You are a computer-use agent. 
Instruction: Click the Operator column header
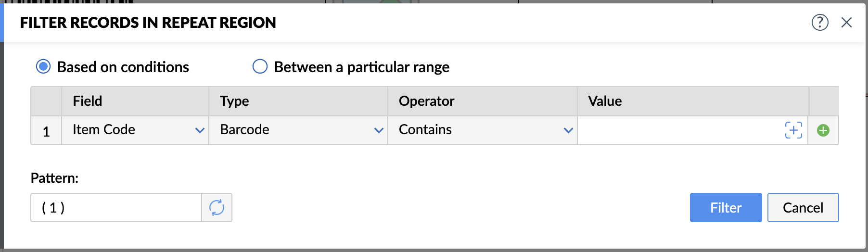click(426, 101)
